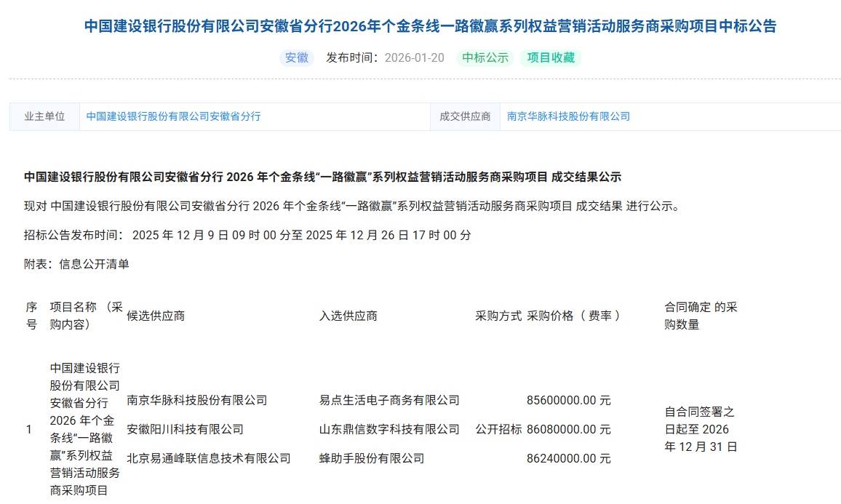Click the contract period cell ending 2026年12月31日
Viewport: 841px width, 504px height.
tap(701, 429)
